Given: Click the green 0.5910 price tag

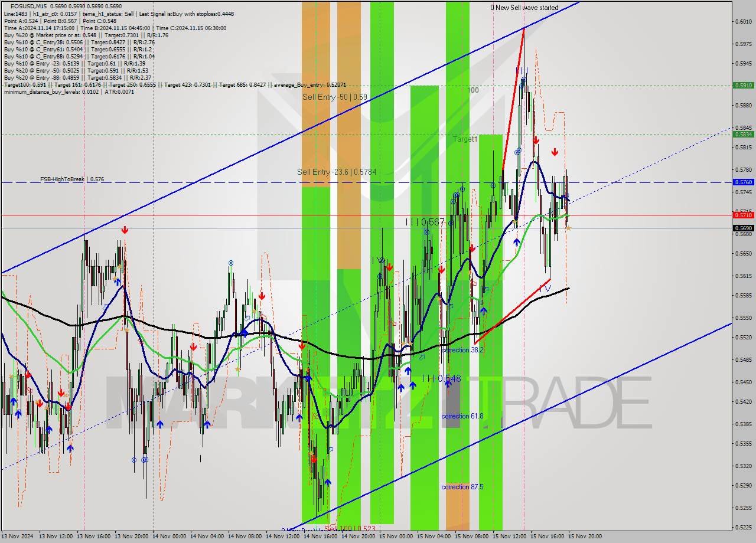Looking at the screenshot, I should point(743,85).
